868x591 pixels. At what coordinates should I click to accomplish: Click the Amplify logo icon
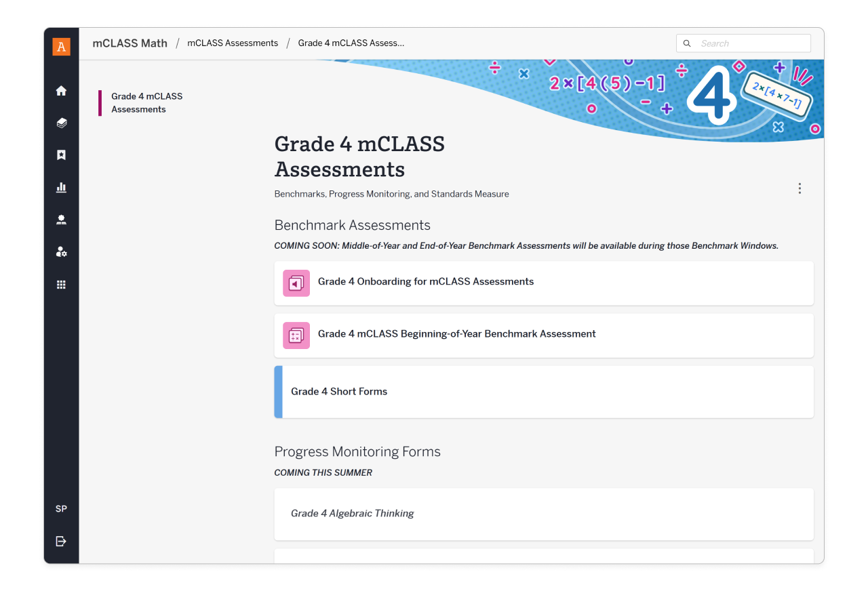61,47
